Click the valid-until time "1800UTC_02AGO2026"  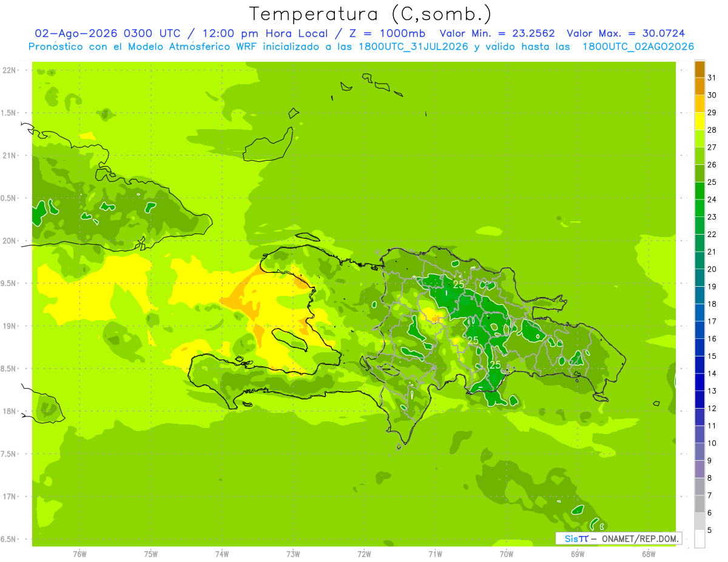click(638, 47)
